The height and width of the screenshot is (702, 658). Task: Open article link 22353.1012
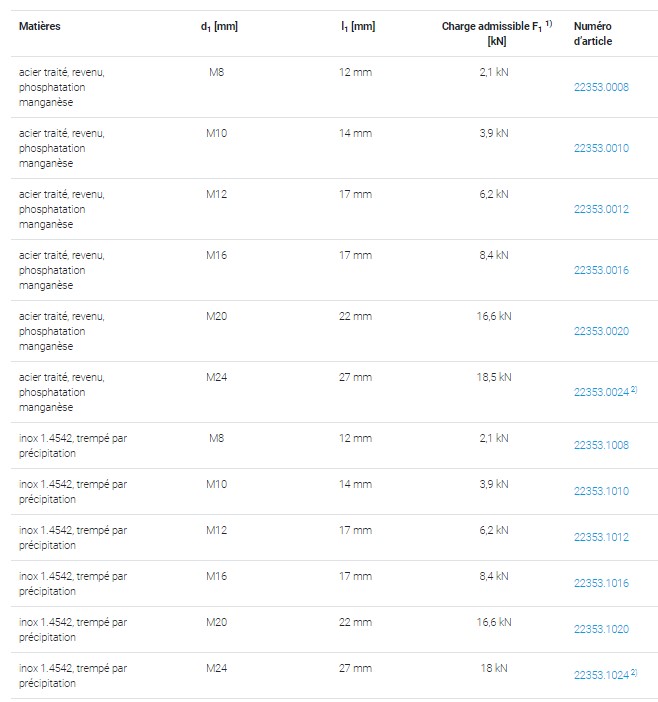(x=601, y=537)
